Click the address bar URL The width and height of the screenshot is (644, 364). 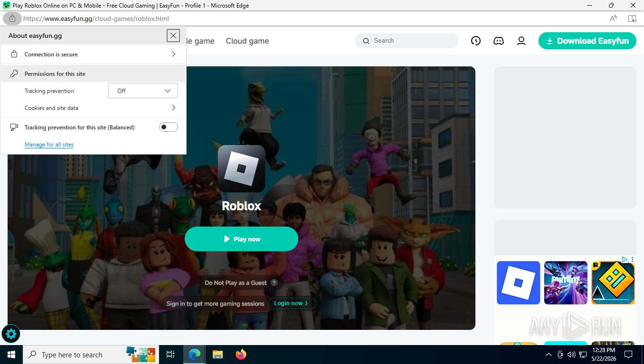click(x=96, y=18)
